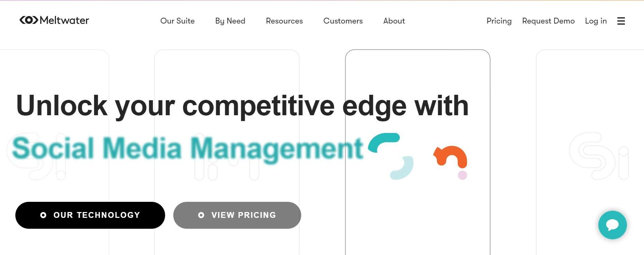Expand the Our Suite menu
This screenshot has height=255, width=644.
click(x=177, y=21)
